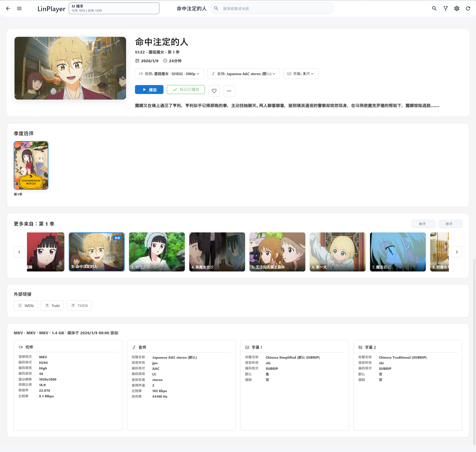This screenshot has height=452, width=476.
Task: Expand the Japanese AAC audio dropdown
Action: (x=243, y=74)
